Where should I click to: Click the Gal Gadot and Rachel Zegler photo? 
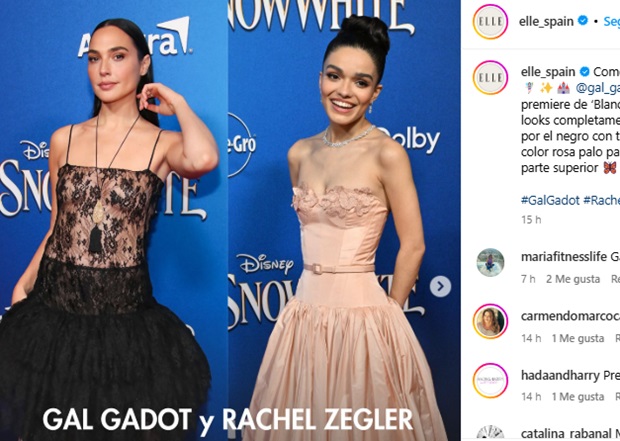230,220
